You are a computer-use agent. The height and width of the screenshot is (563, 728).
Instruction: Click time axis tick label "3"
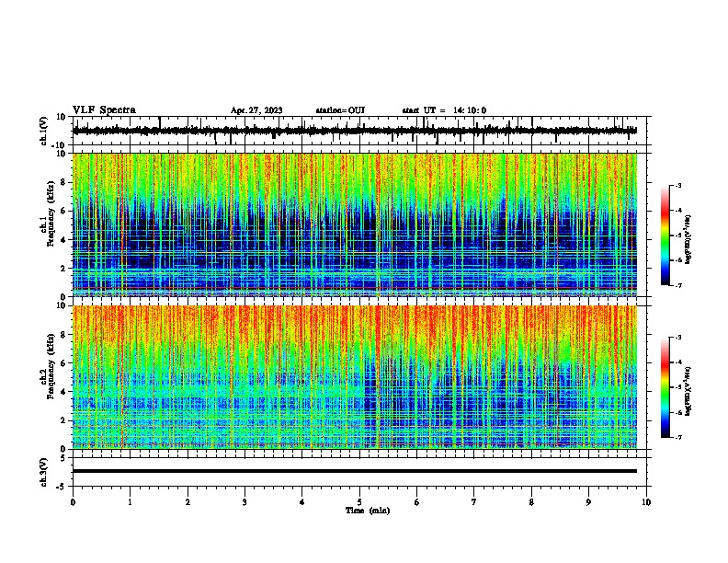[245, 502]
